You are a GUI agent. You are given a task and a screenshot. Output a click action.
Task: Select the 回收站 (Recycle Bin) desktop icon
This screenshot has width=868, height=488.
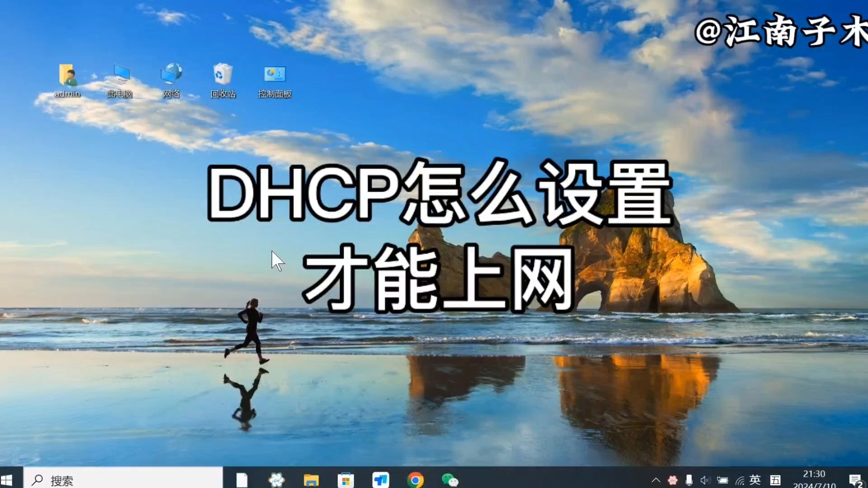point(223,80)
